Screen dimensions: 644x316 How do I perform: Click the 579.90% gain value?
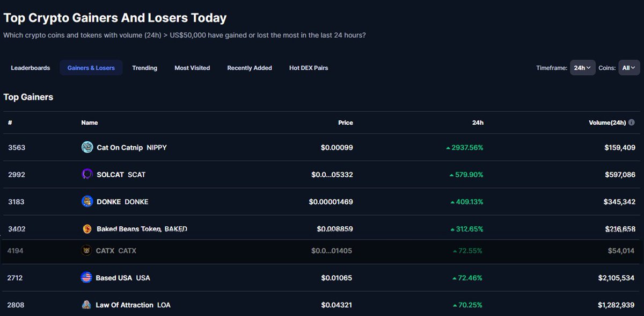[x=467, y=175]
